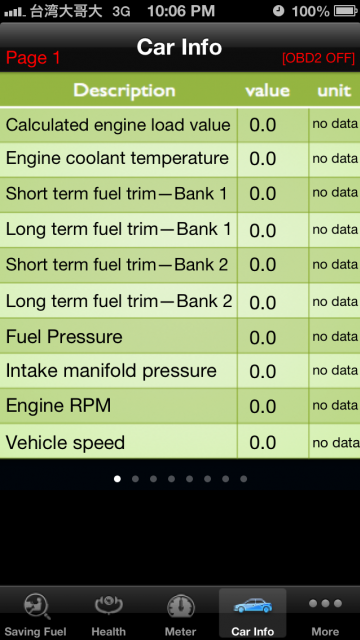Screen dimensions: 360x640
Task: Select the first page indicator dot
Action: (x=117, y=479)
